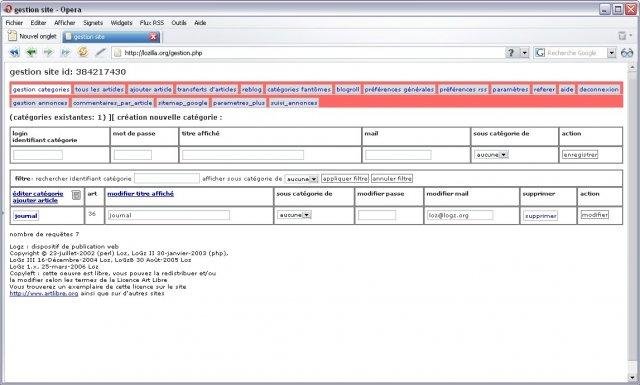The image size is (640, 385).
Task: Click the Google search engine icon
Action: (x=540, y=53)
